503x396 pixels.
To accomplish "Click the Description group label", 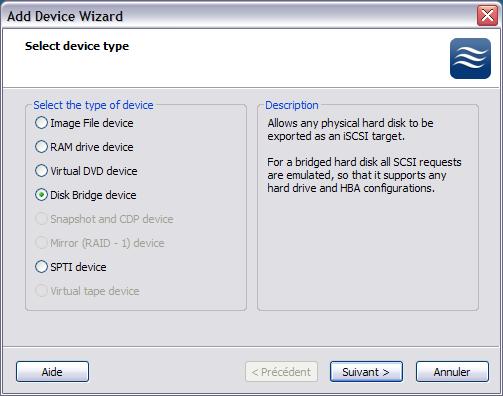I will click(x=292, y=105).
